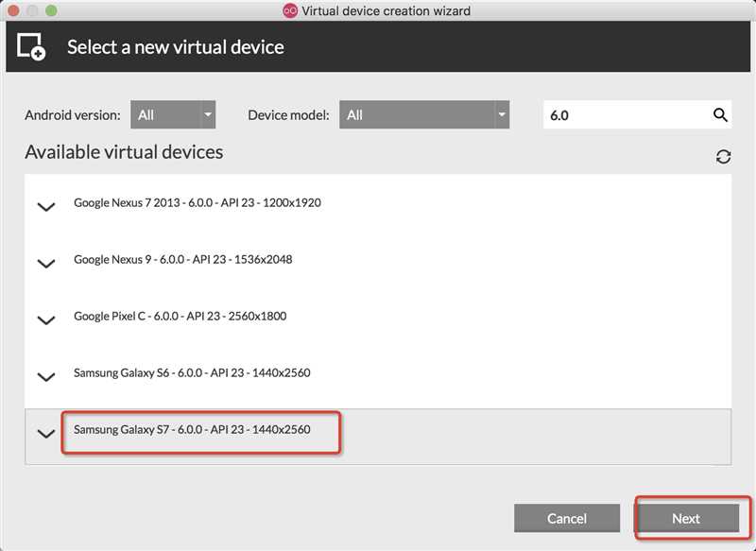Select Google Nexus 9 - 6.0.0 device
Screen dimensions: 756x551
(x=378, y=260)
